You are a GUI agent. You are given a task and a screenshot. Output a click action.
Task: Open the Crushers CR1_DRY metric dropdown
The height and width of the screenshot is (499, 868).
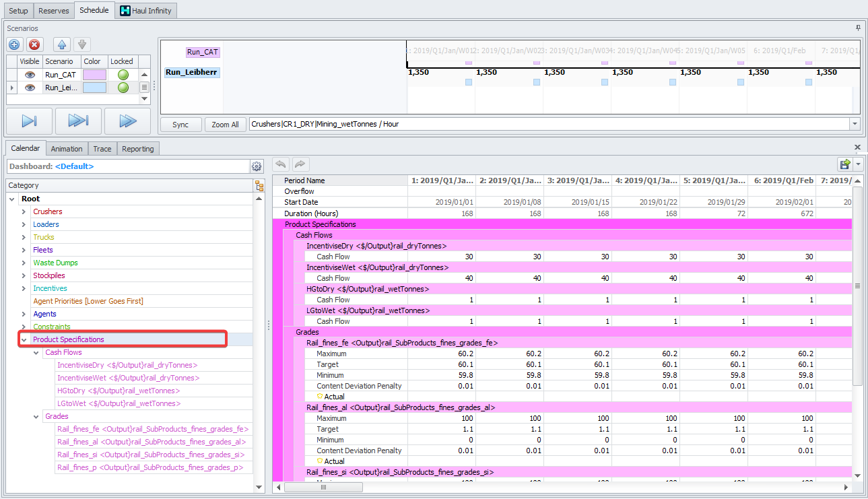pyautogui.click(x=855, y=124)
